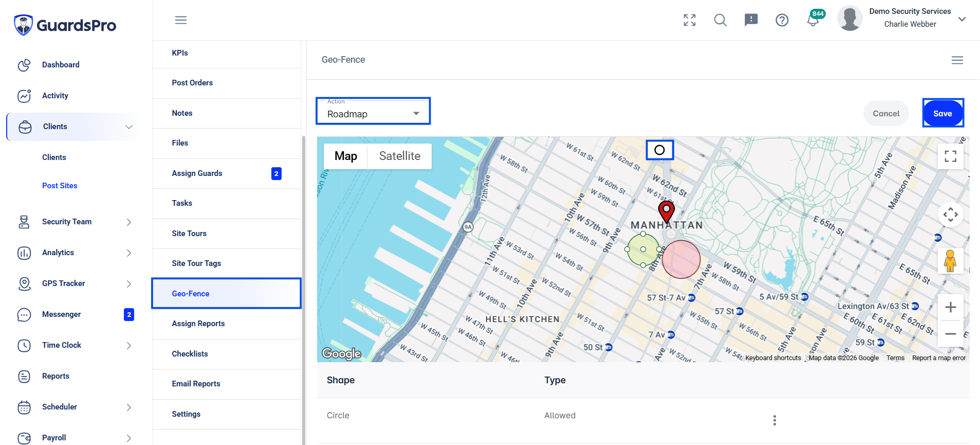Collapse sidebar using the hamburger menu icon

point(181,20)
